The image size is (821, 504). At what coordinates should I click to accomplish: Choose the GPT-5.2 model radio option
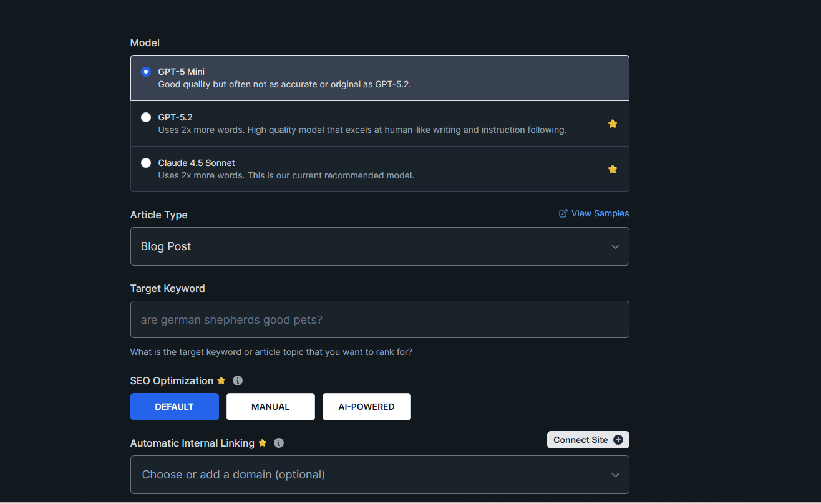tap(146, 117)
